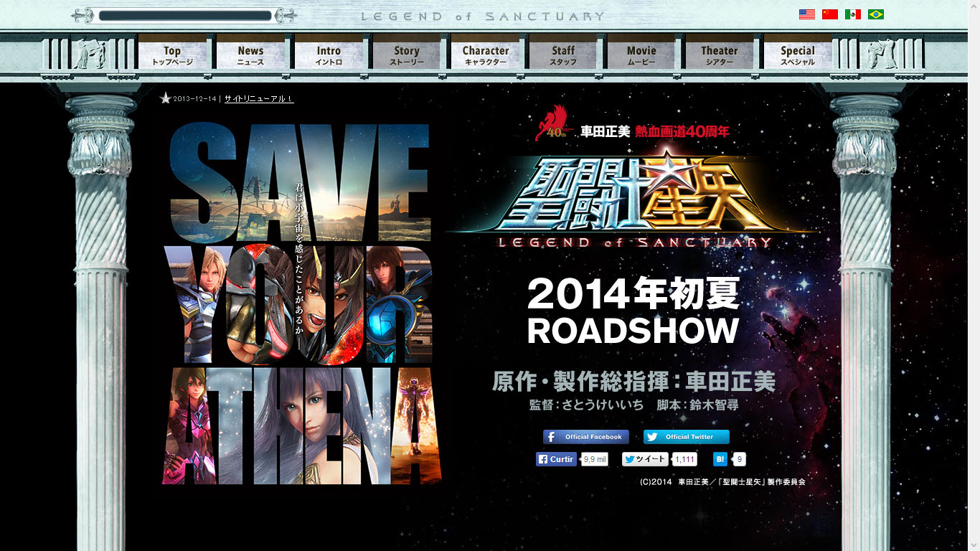Switch to the United States flag language
980x551 pixels.
806,14
